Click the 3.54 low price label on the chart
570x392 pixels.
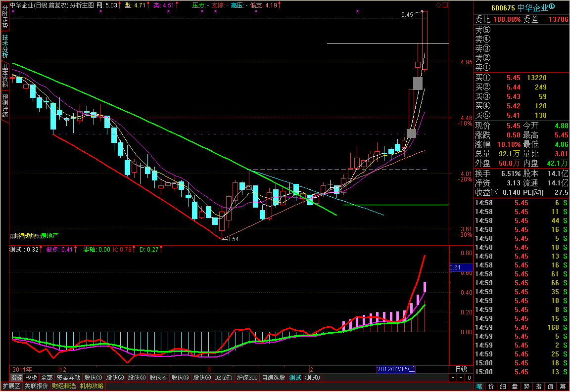[x=233, y=239]
